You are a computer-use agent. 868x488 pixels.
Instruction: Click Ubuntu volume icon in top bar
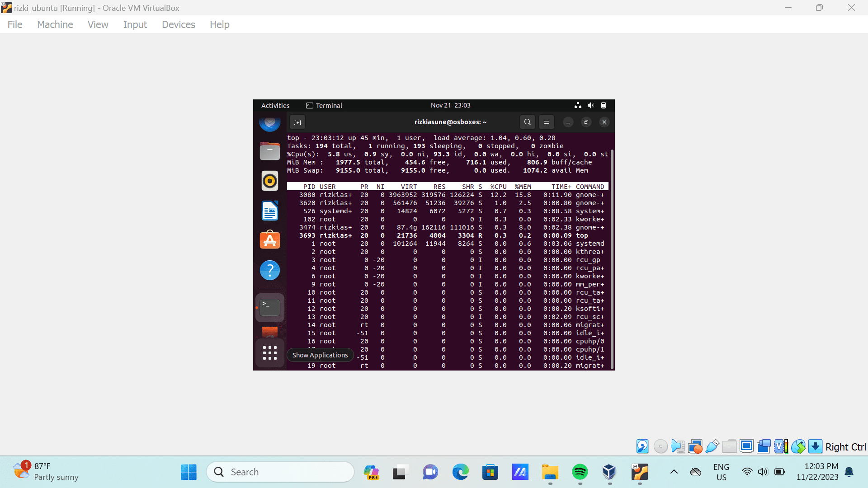pyautogui.click(x=590, y=105)
